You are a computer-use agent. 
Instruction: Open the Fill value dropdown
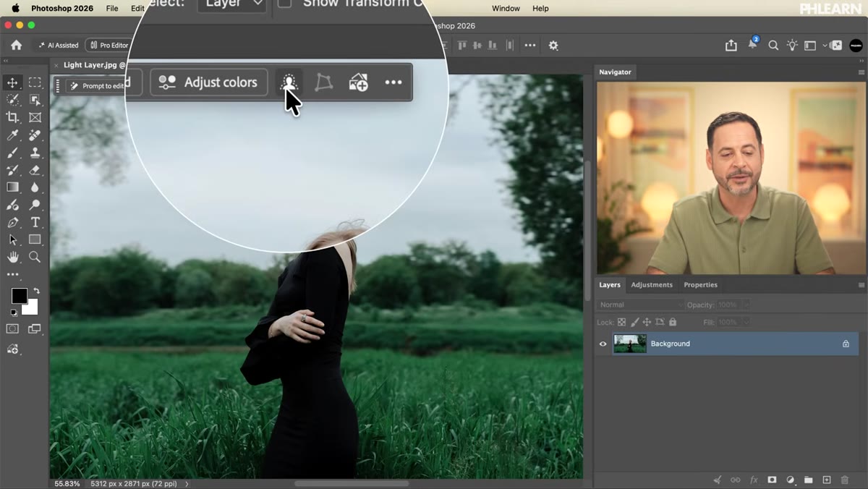[746, 322]
